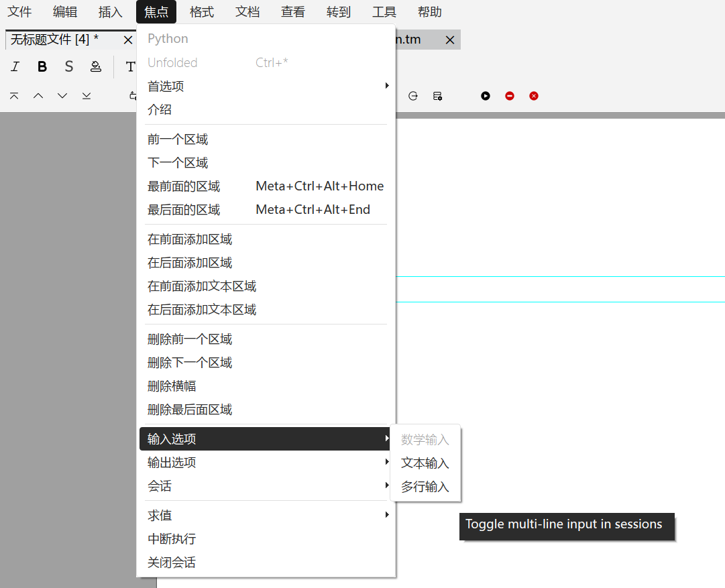Image resolution: width=725 pixels, height=588 pixels.
Task: Choose 删除横幅 from the menu
Action: point(172,386)
